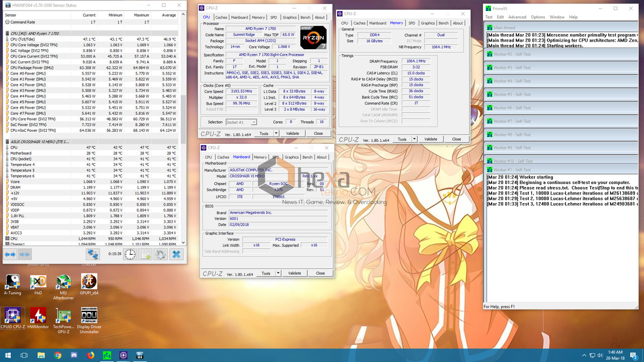Collapse the 'CPU [#0]: AMD Ryzen 7 1700' sensor group
The width and height of the screenshot is (644, 362).
7,33
